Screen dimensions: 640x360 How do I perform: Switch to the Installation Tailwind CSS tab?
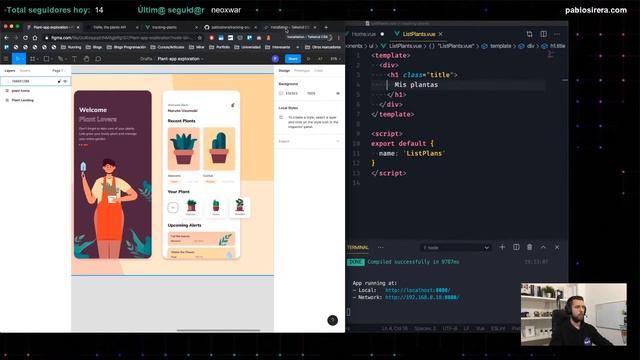(x=289, y=27)
